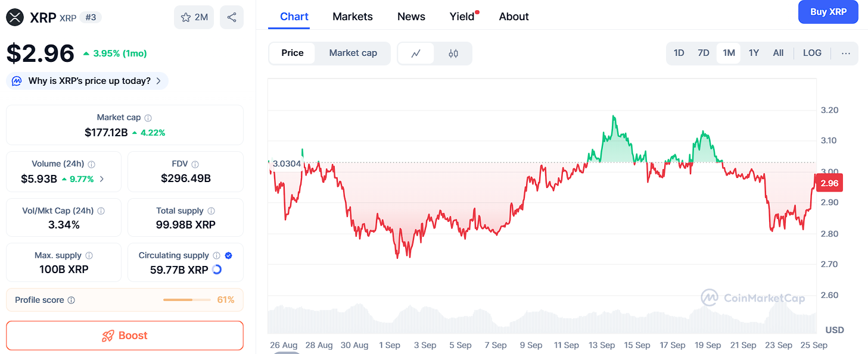The width and height of the screenshot is (868, 354).
Task: Open the News tab
Action: pos(411,17)
